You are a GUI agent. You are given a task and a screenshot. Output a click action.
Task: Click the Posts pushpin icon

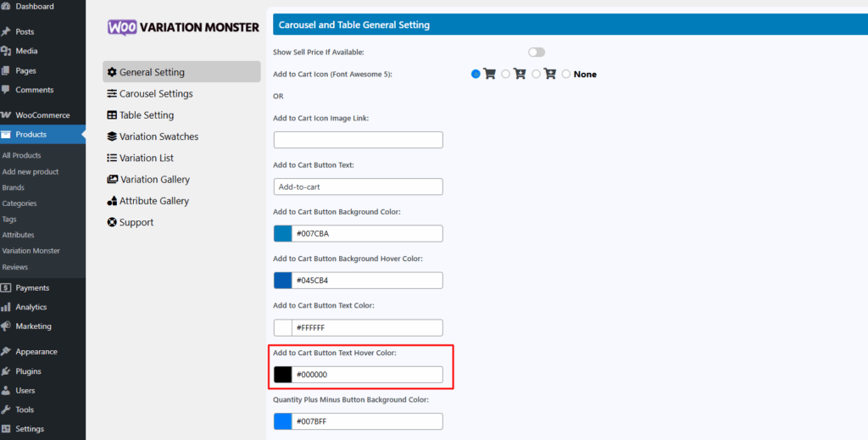(x=6, y=31)
